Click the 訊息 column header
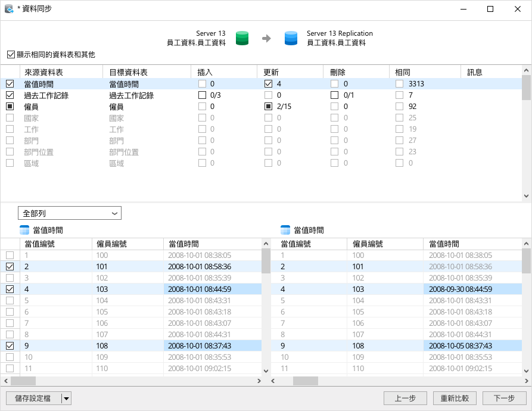This screenshot has width=532, height=411. (491, 72)
